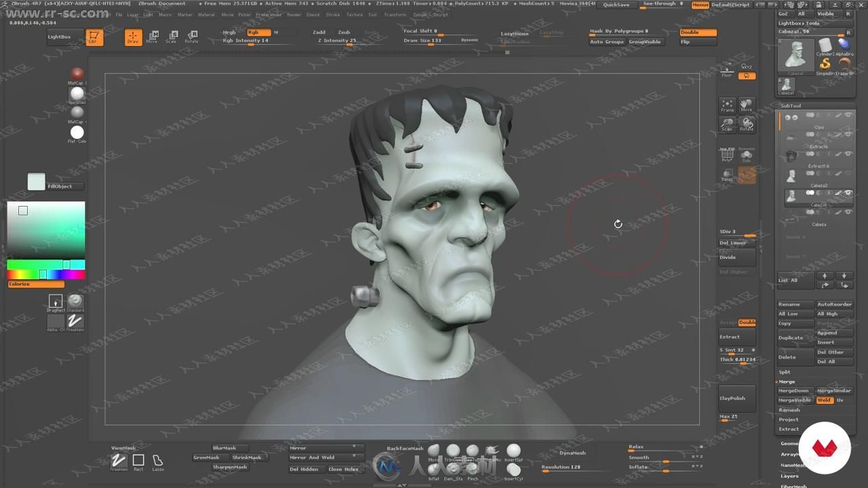868x488 pixels.
Task: Click the Scale canvas icon on right shelf
Action: pyautogui.click(x=727, y=124)
